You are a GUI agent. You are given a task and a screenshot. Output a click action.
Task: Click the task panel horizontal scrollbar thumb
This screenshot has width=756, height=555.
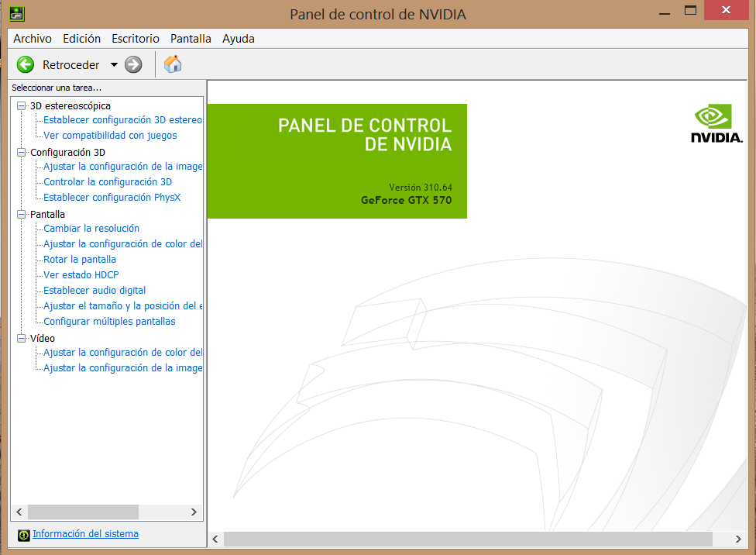83,512
